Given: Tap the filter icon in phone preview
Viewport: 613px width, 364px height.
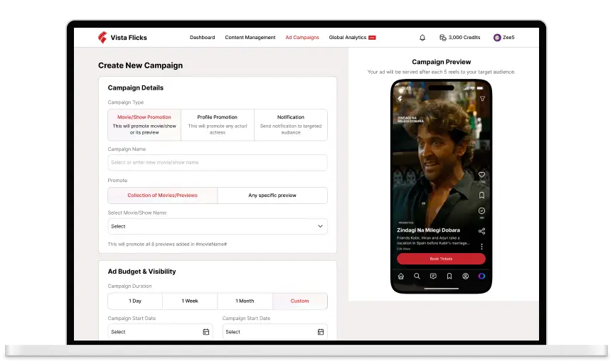Looking at the screenshot, I should tap(482, 99).
